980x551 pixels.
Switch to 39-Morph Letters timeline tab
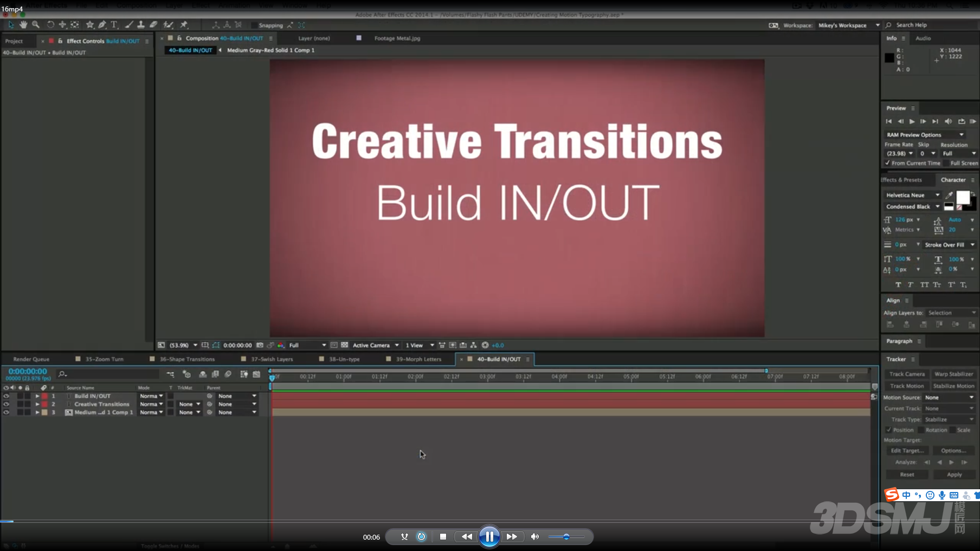point(418,359)
